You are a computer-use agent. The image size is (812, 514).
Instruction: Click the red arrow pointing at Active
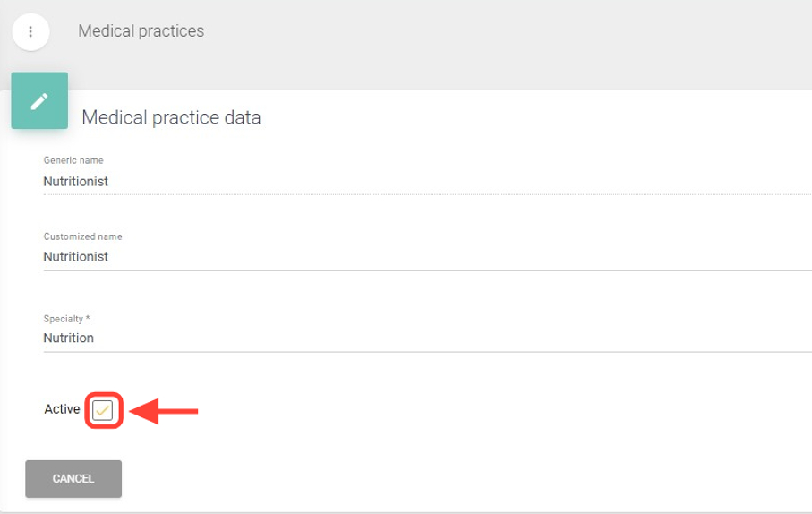[165, 412]
